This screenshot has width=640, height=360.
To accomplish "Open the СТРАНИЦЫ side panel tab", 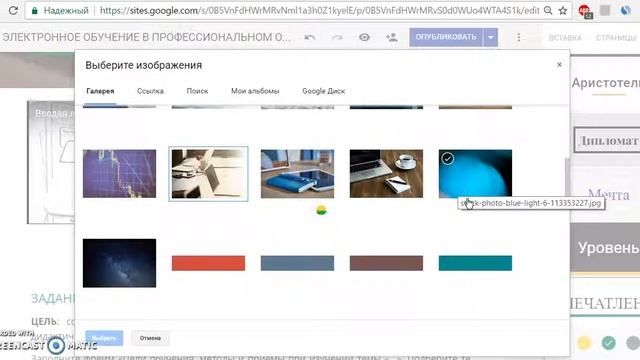I will click(616, 38).
